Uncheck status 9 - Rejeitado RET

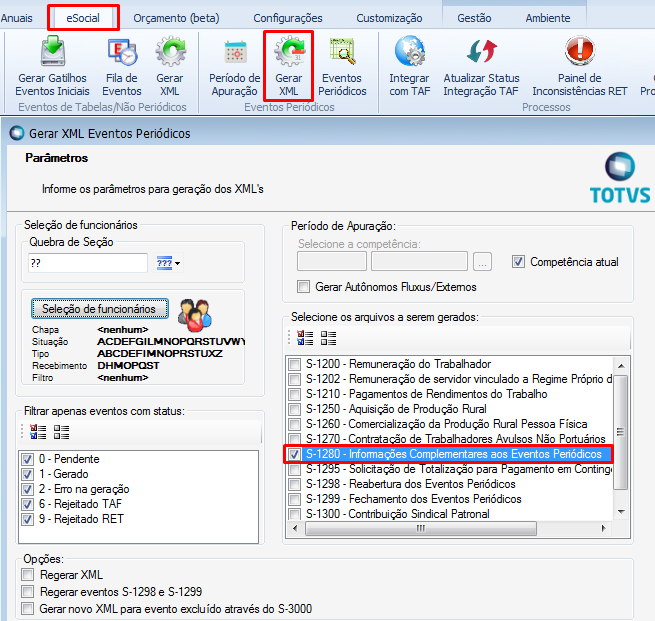tap(27, 520)
